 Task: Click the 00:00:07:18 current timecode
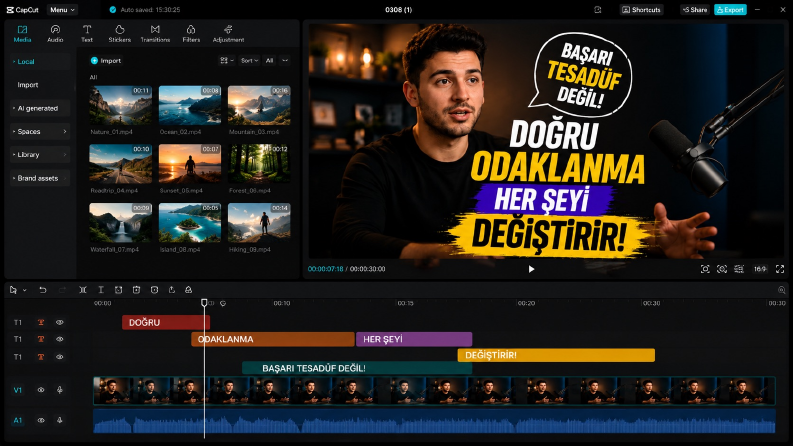(x=325, y=269)
